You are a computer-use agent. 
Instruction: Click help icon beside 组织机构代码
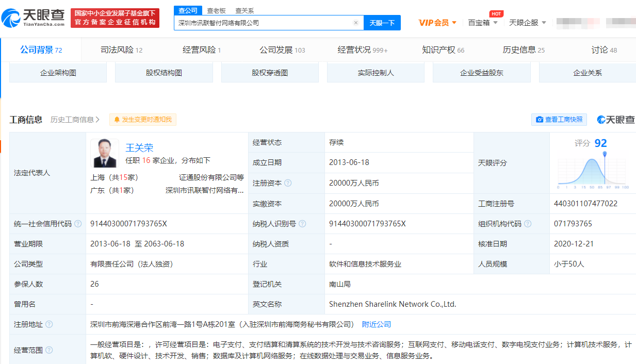[x=528, y=224]
